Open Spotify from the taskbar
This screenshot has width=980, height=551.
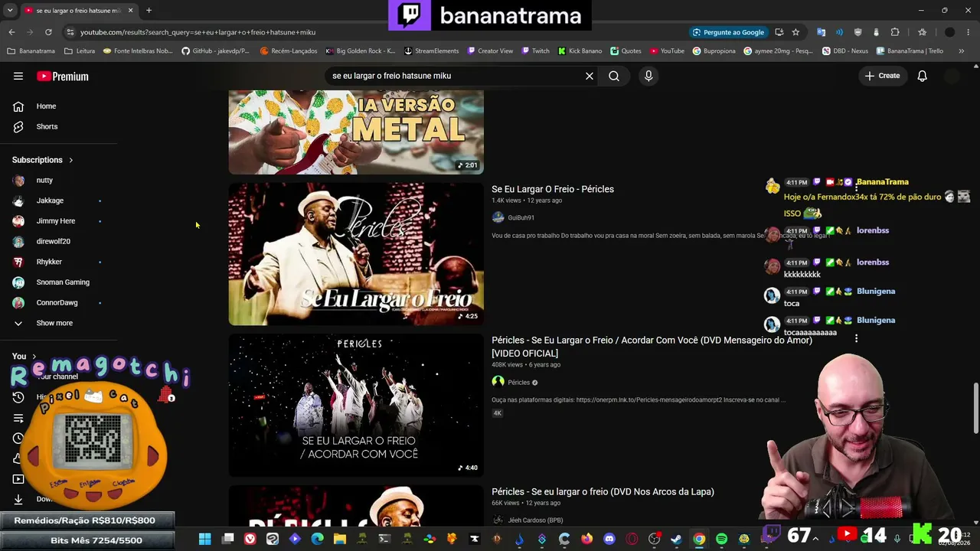click(x=721, y=539)
